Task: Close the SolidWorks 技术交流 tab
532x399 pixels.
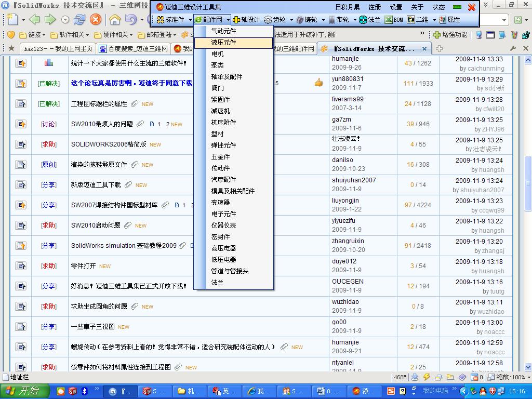Action: 424,49
